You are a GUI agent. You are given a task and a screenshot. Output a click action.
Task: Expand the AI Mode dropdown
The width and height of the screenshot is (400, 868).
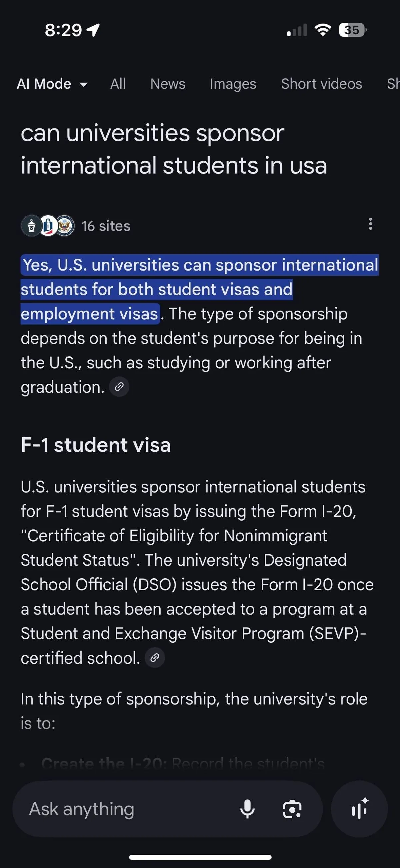point(52,84)
